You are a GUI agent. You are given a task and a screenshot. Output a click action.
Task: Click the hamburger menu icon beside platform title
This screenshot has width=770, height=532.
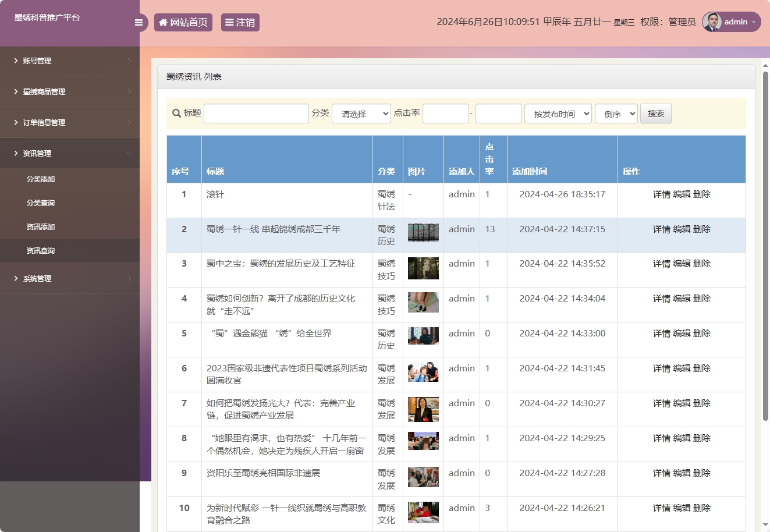[139, 22]
